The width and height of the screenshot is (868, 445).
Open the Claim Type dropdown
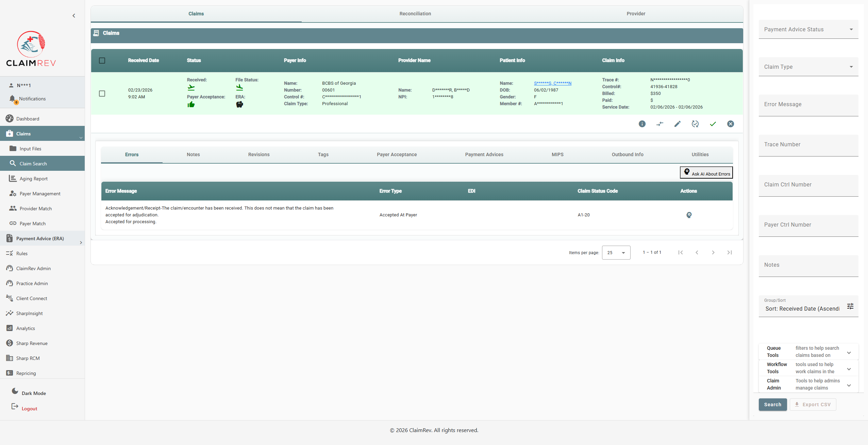click(808, 67)
